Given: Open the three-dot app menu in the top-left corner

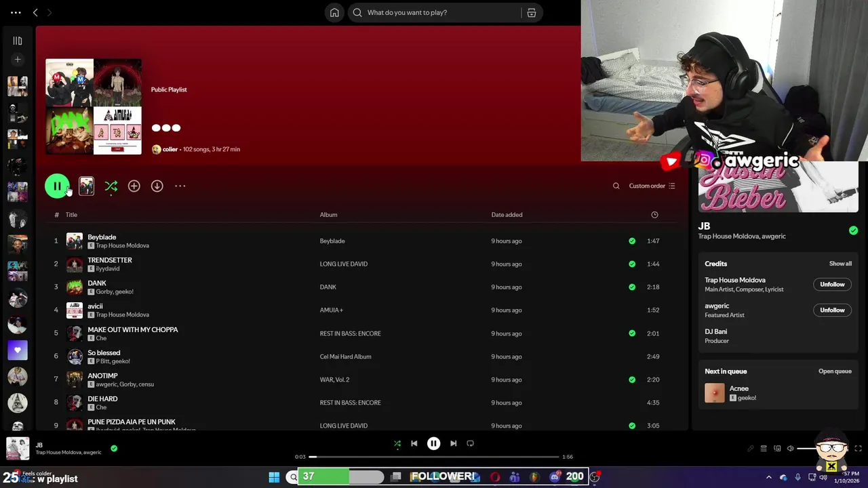Looking at the screenshot, I should (16, 12).
